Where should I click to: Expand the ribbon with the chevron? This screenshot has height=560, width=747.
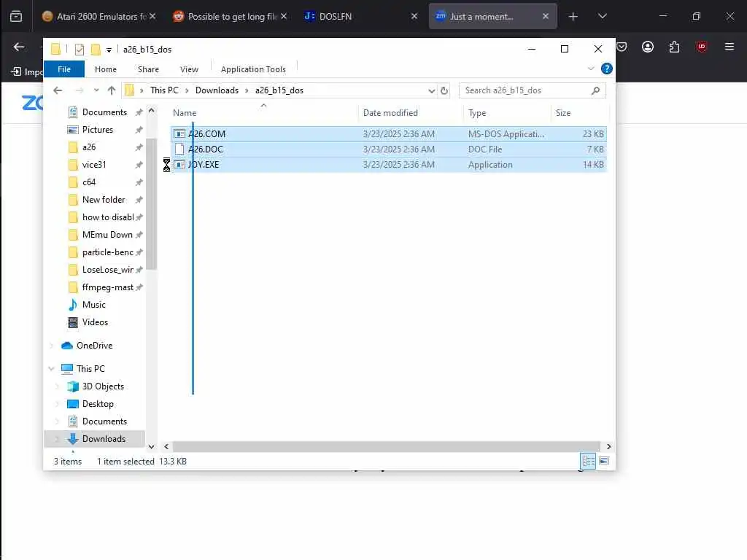pos(591,69)
